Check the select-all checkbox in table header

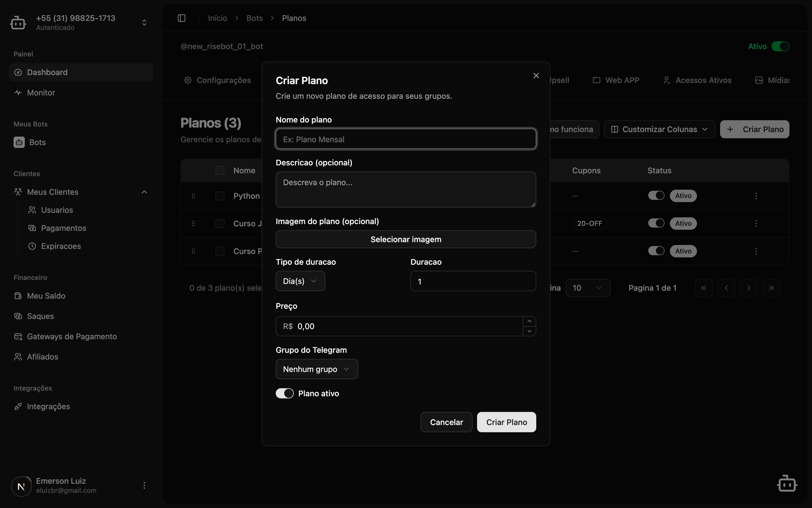(x=220, y=171)
